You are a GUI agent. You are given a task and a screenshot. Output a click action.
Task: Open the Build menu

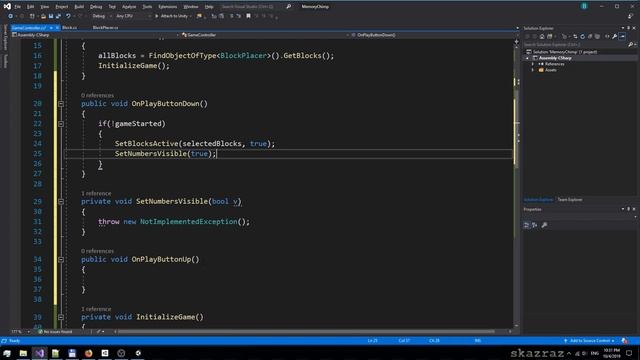click(x=79, y=7)
